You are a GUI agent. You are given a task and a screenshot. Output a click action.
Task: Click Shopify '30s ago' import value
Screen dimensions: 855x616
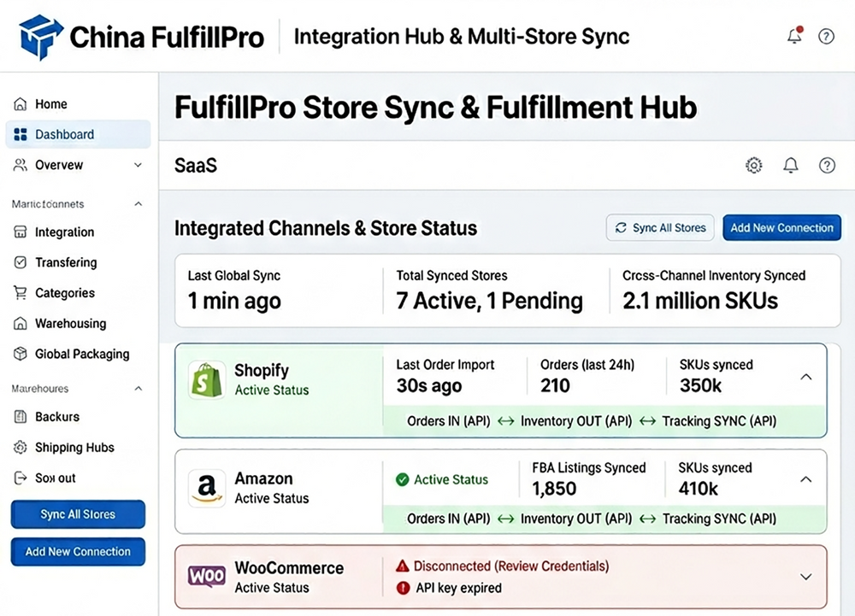click(429, 385)
